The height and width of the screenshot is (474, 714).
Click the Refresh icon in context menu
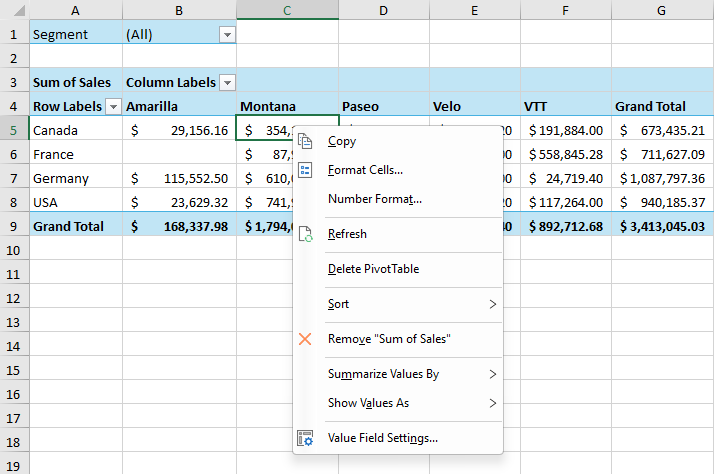point(305,234)
